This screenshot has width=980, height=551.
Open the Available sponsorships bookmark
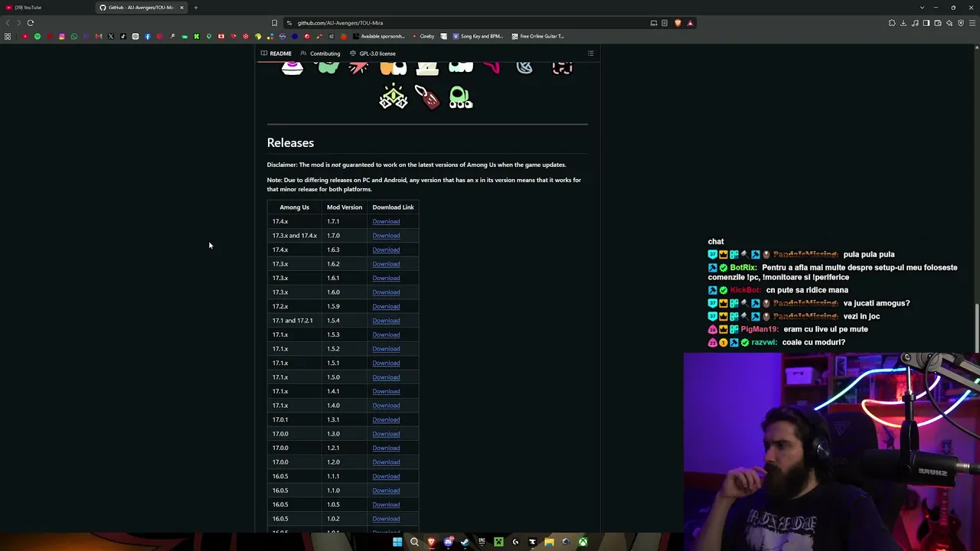[378, 36]
